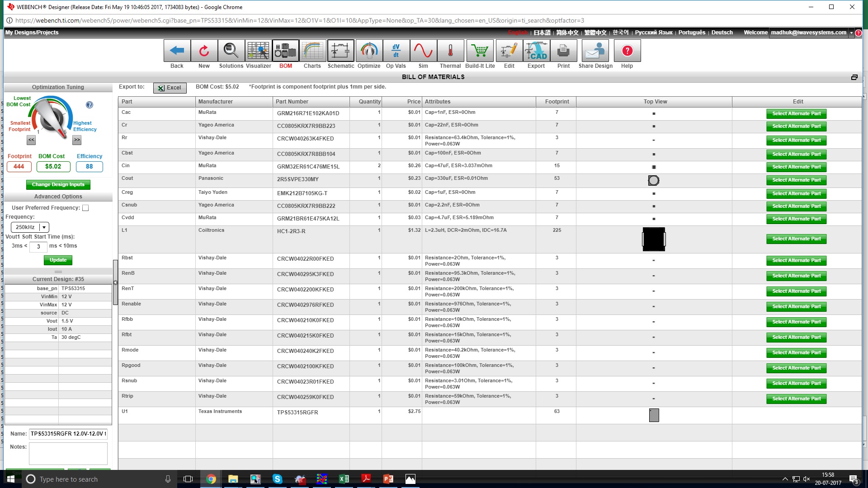Switch the language to Deutsch
This screenshot has height=488, width=868.
[722, 33]
